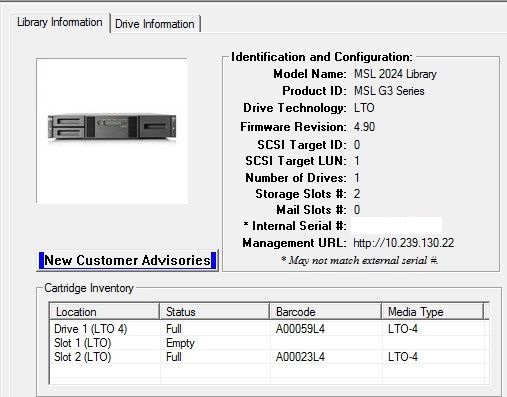Screen dimensions: 507x397
Task: Click the blank Internal Serial # field
Action: pos(396,226)
